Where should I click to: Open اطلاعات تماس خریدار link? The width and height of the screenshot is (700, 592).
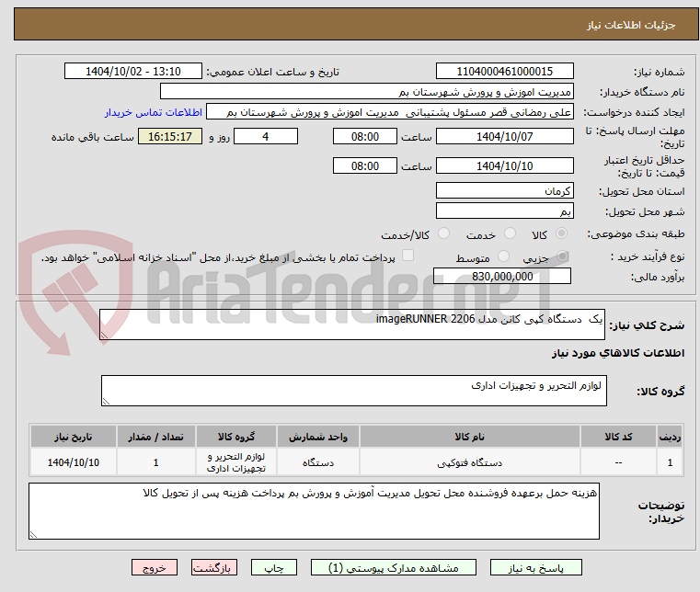point(154,112)
